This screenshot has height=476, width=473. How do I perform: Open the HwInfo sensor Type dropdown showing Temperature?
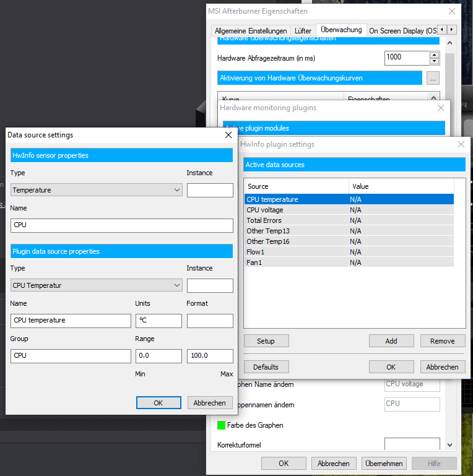(x=96, y=190)
